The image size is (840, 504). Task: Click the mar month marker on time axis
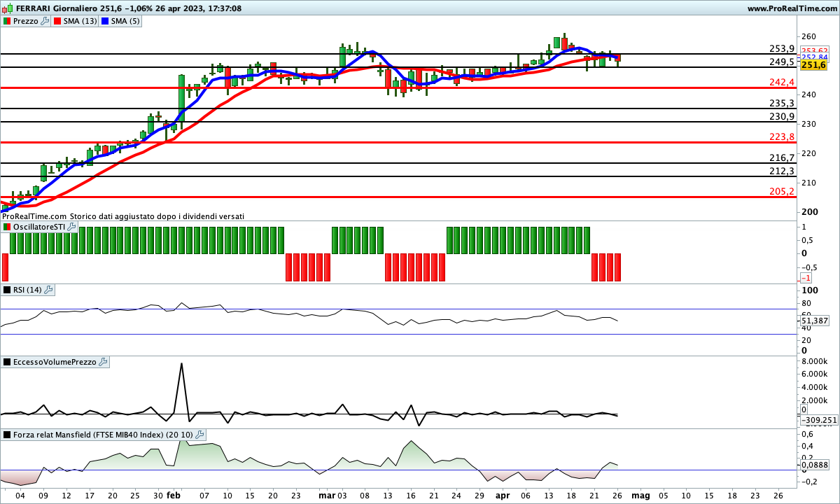pos(327,495)
